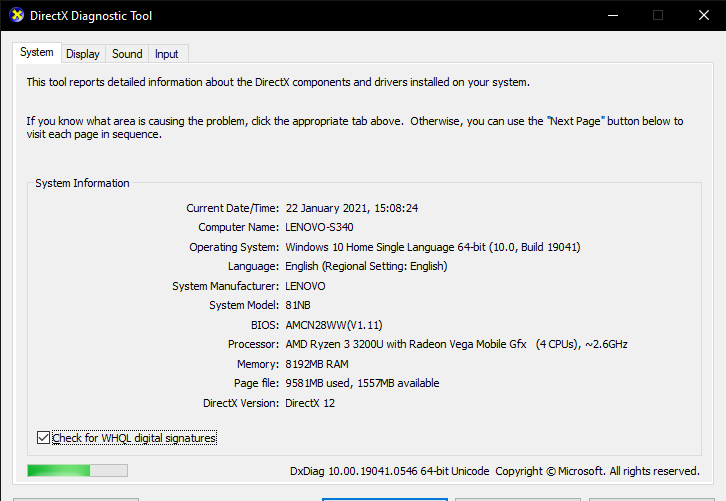This screenshot has height=501, width=726.
Task: Click the Operating System label
Action: pyautogui.click(x=234, y=247)
